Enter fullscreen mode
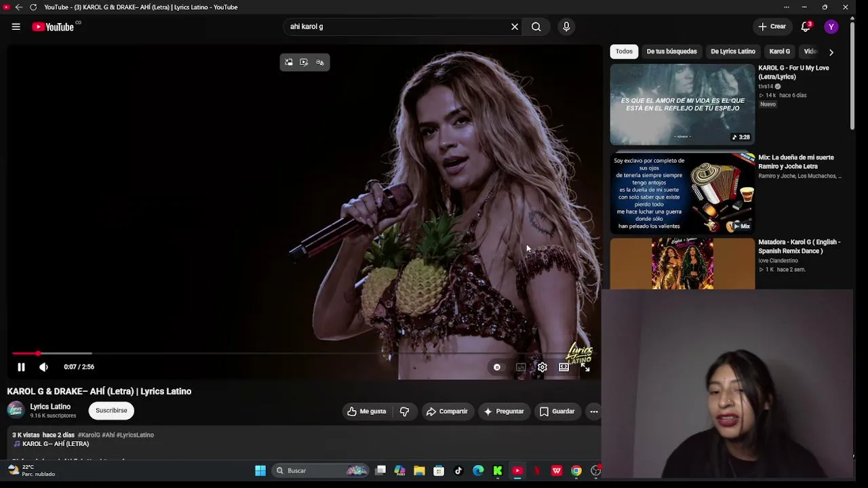 tap(585, 367)
